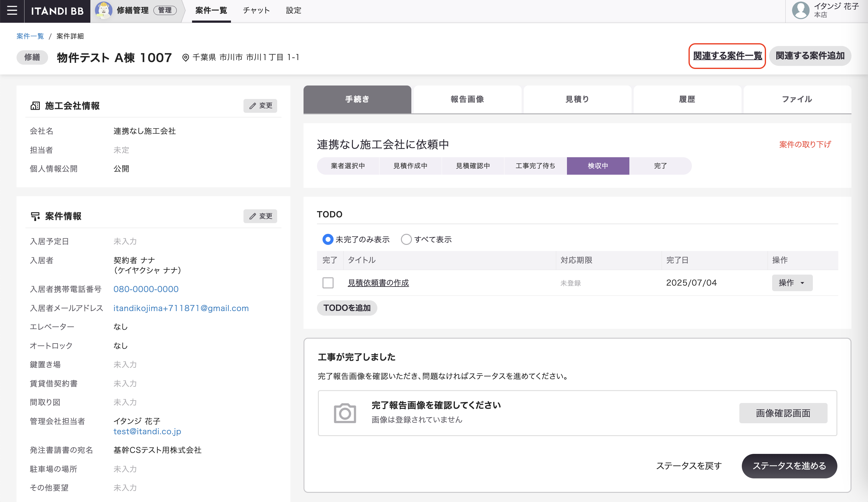
Task: Click the repair management mascot avatar icon
Action: [103, 10]
